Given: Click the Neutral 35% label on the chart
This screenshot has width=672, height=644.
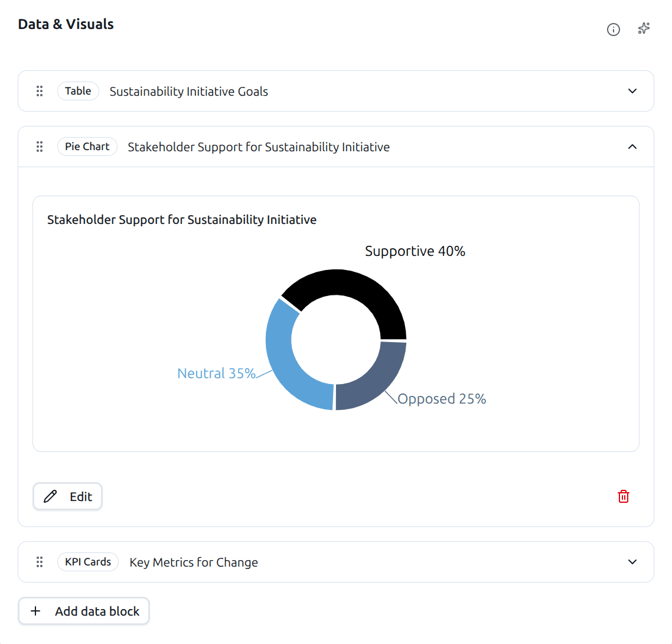Looking at the screenshot, I should [216, 373].
